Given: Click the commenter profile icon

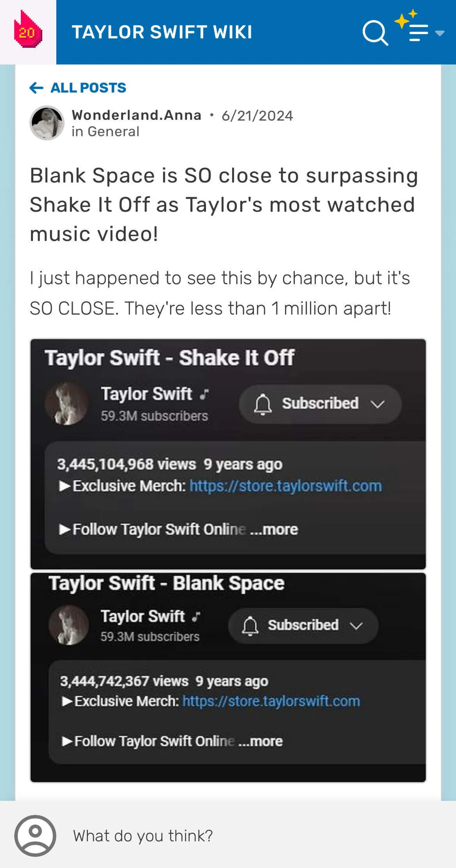Looking at the screenshot, I should click(35, 835).
